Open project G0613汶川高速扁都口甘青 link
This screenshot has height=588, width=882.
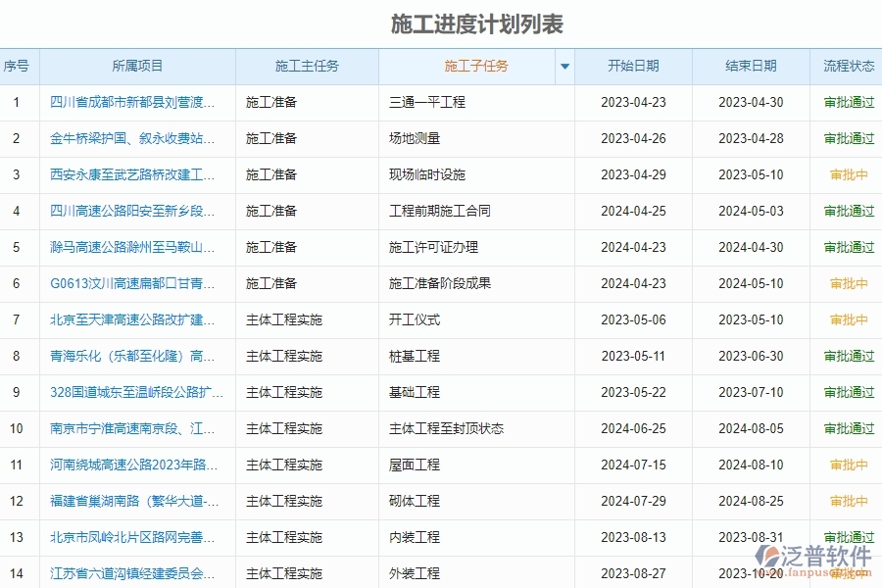coord(132,283)
